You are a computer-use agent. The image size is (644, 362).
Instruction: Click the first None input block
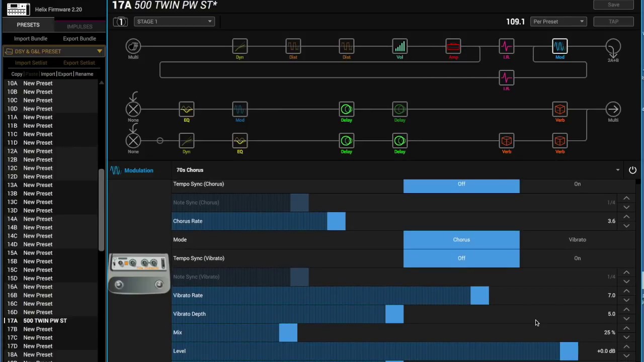pyautogui.click(x=133, y=110)
